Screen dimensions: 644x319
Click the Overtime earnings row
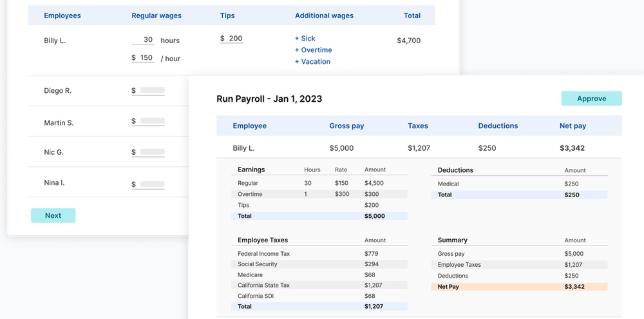click(319, 194)
